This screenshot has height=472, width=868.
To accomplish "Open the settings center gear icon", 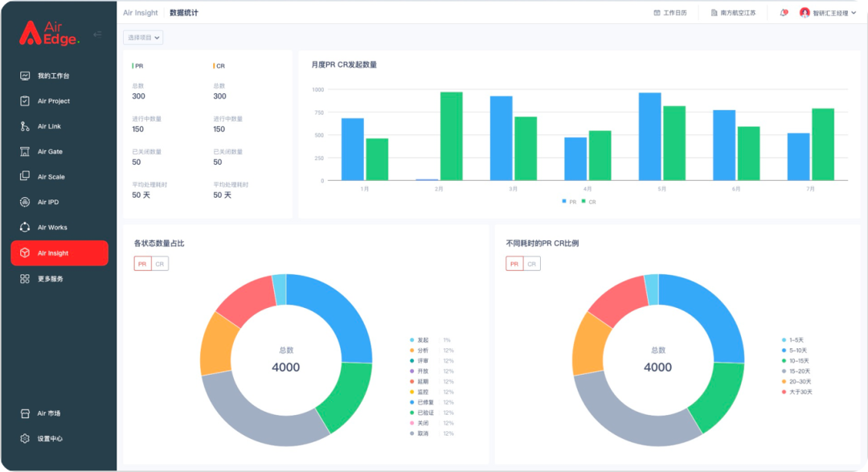I will click(25, 438).
